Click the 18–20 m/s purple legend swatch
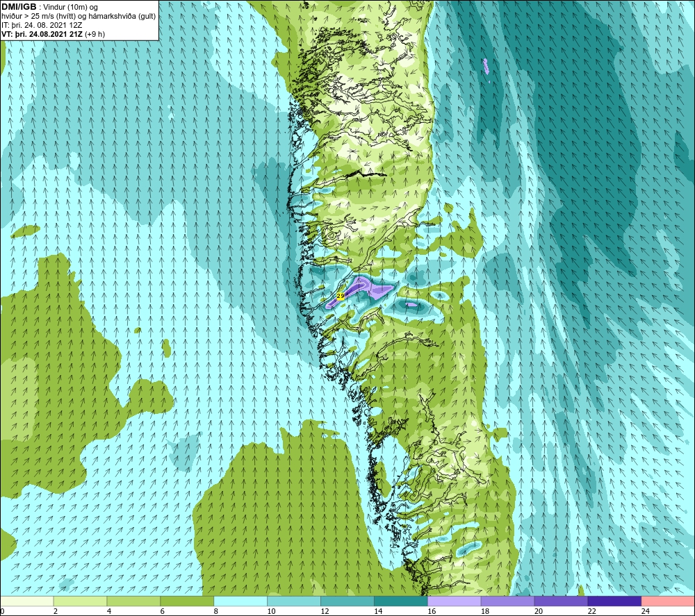The height and width of the screenshot is (616, 695). (x=507, y=601)
